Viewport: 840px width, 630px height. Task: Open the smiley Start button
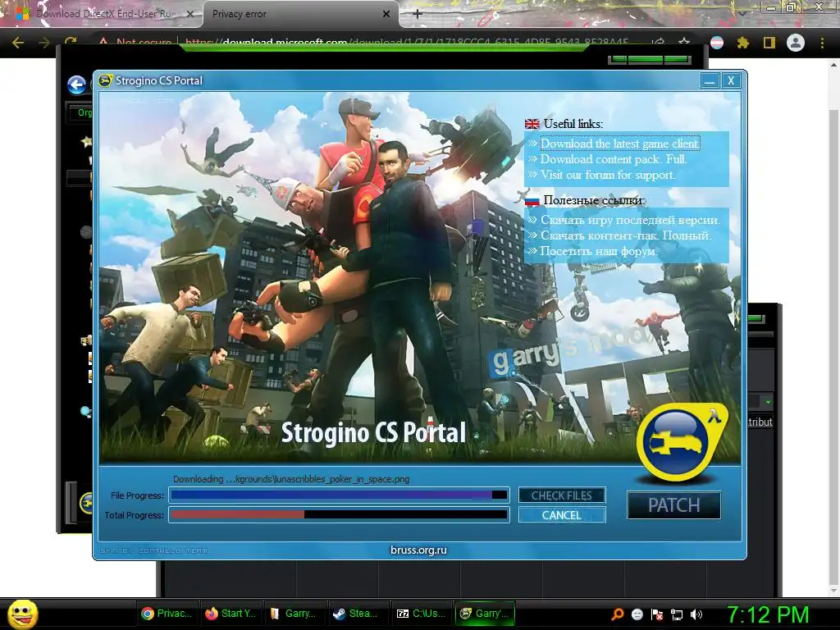pyautogui.click(x=23, y=614)
